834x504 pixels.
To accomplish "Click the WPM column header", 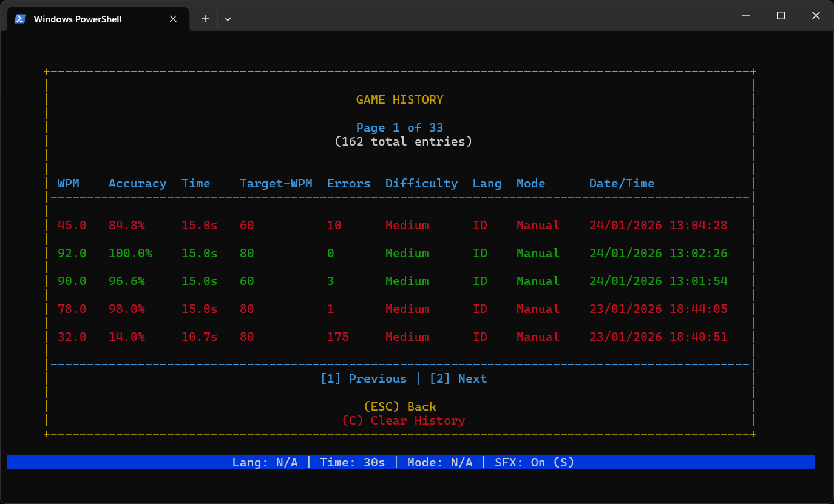I will 69,183.
